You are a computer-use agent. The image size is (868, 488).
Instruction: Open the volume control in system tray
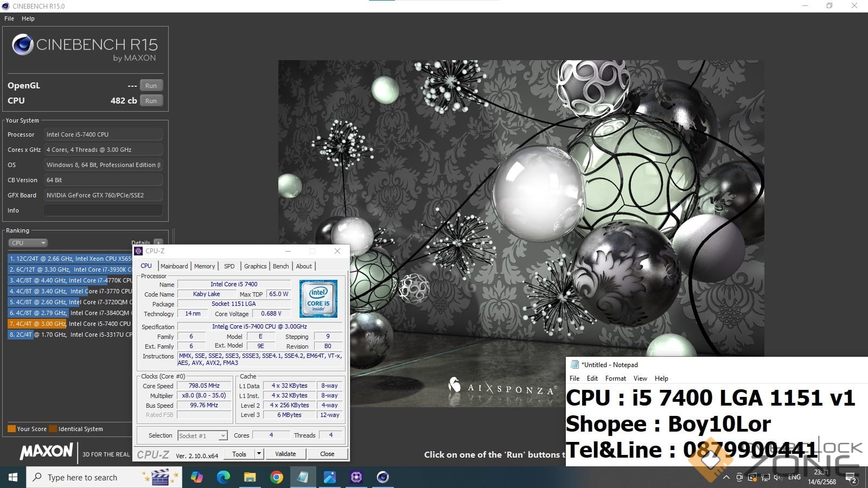click(778, 477)
